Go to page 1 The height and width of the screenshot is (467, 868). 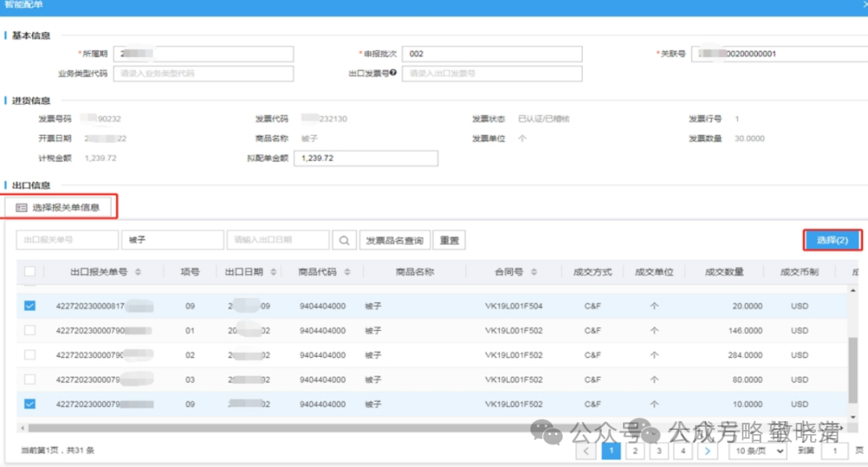(611, 451)
